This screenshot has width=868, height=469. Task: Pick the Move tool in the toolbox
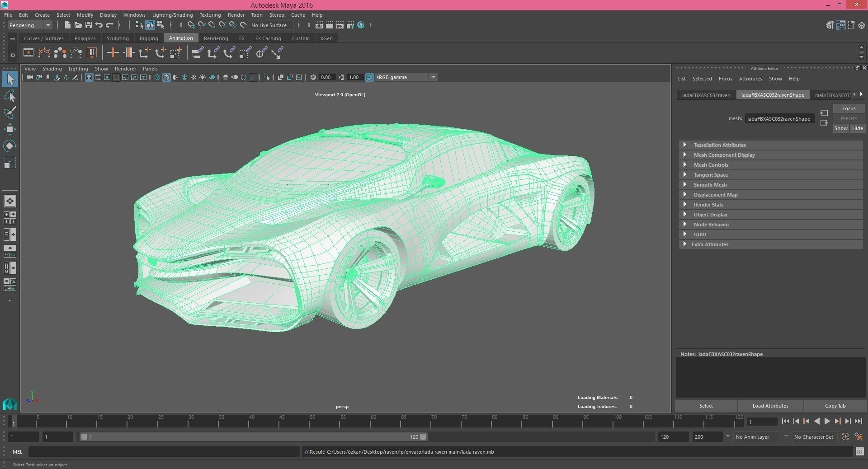[x=10, y=129]
